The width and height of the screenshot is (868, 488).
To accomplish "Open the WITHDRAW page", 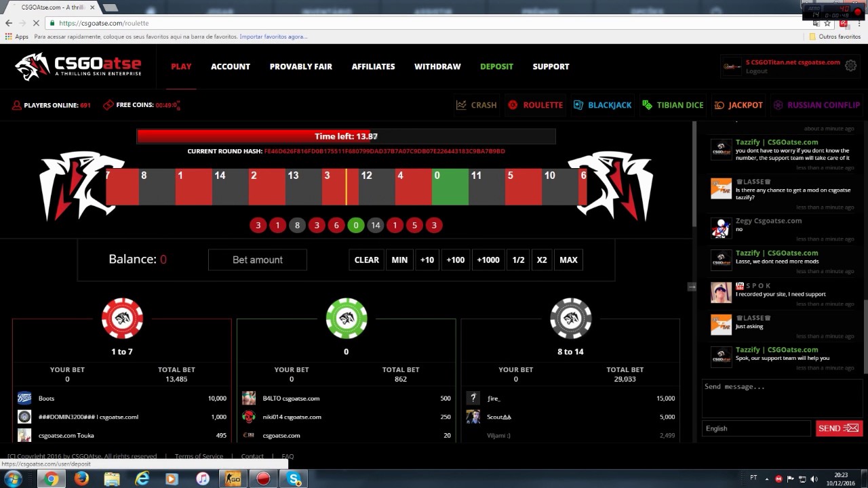I will [x=437, y=66].
